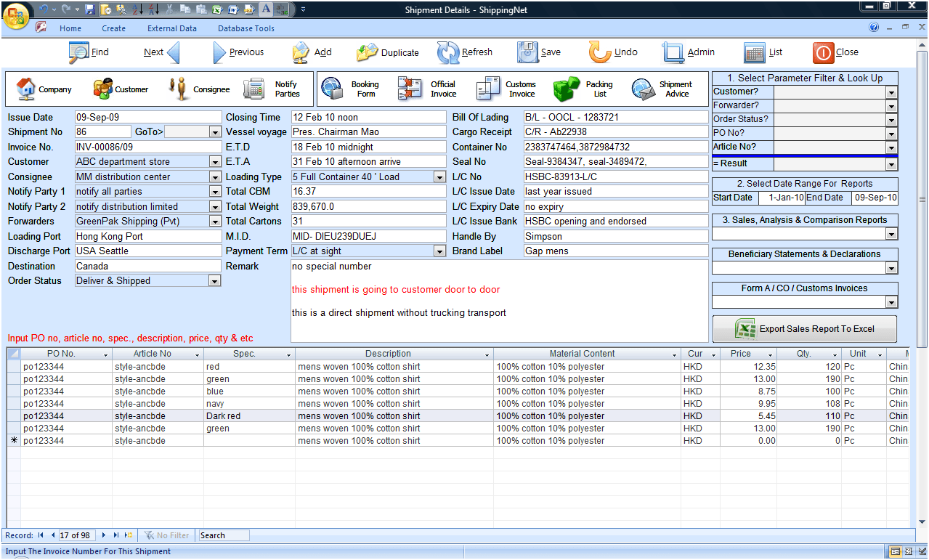The image size is (929, 560).
Task: Switch to the External Data tab
Action: 171,28
